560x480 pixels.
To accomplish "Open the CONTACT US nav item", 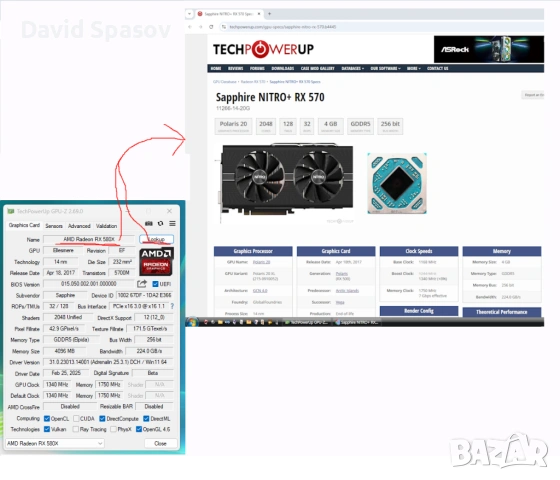I will click(x=438, y=68).
